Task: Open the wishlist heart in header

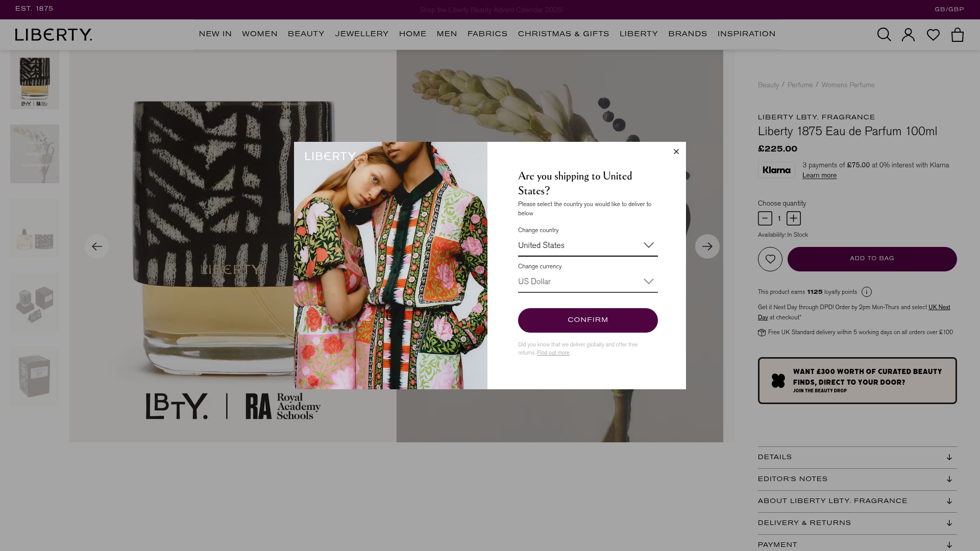Action: pos(933,35)
